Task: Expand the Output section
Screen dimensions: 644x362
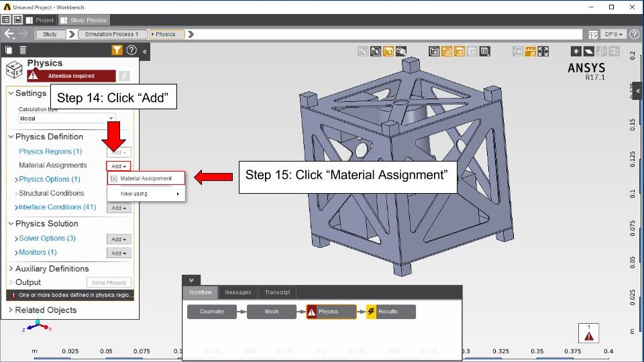Action: [11, 282]
